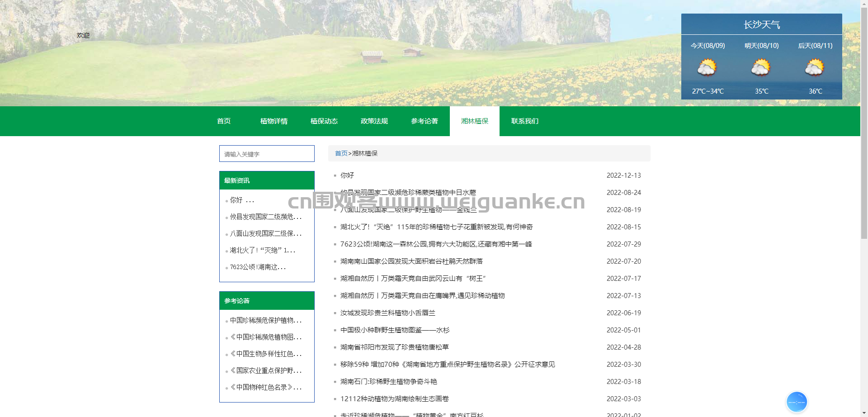Open 移除59种 增加70种 article
The height and width of the screenshot is (417, 868).
coord(448,365)
